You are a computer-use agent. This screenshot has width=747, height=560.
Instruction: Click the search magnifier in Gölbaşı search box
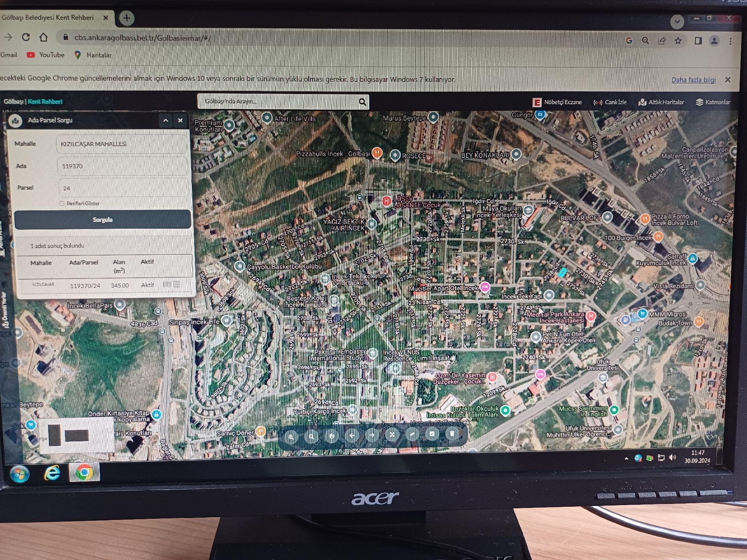(362, 102)
